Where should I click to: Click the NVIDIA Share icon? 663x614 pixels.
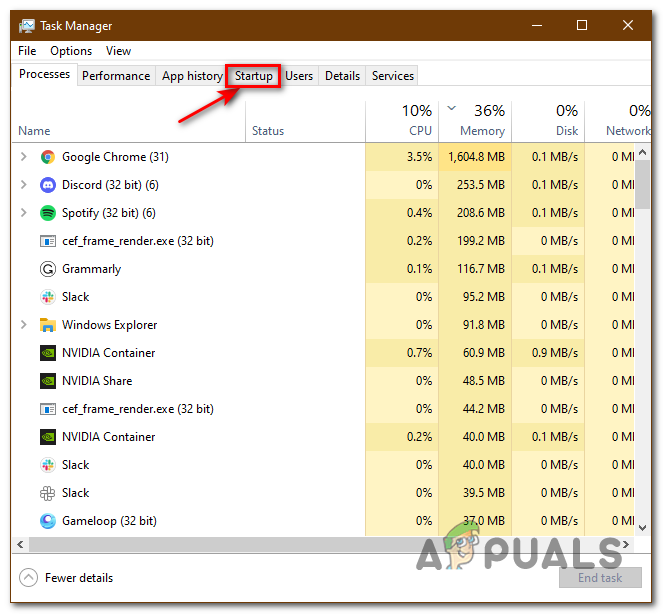click(48, 381)
